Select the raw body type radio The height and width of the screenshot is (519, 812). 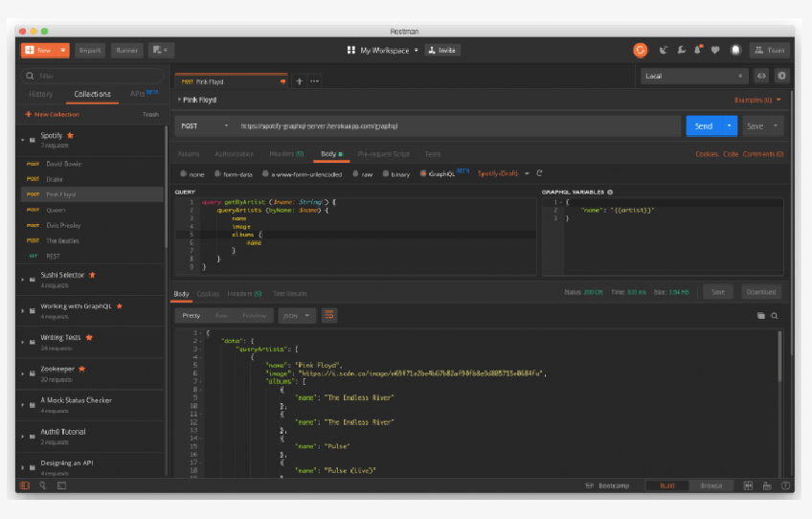tap(354, 173)
